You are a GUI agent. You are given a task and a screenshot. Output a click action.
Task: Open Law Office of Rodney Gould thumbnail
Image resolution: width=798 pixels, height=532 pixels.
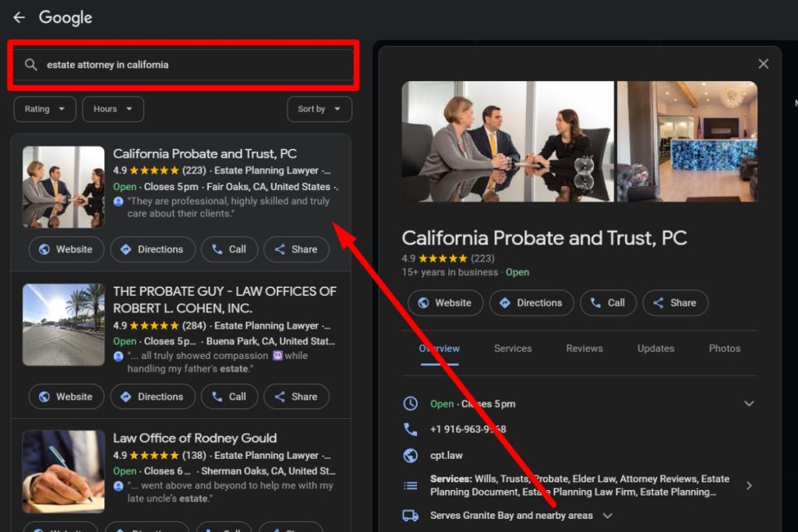64,471
